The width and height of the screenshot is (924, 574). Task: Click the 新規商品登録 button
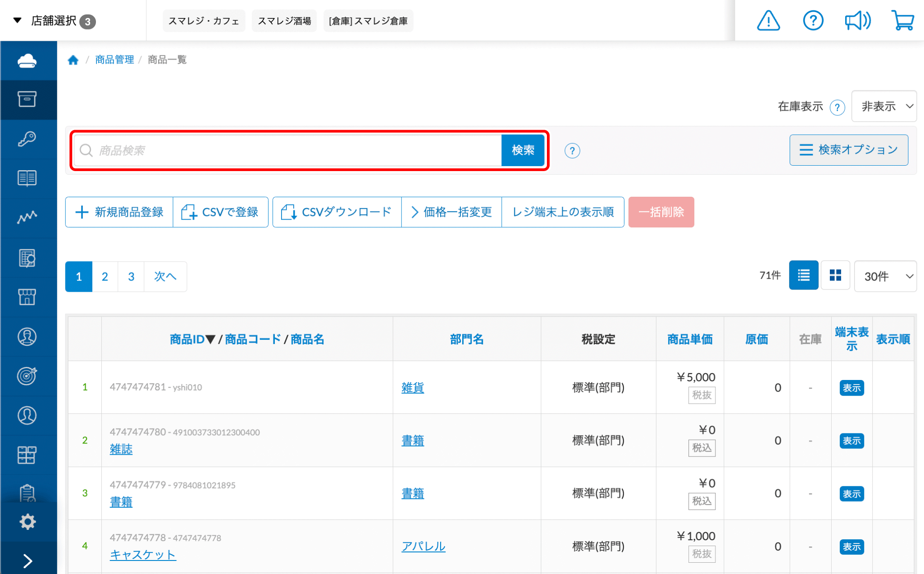pyautogui.click(x=119, y=212)
